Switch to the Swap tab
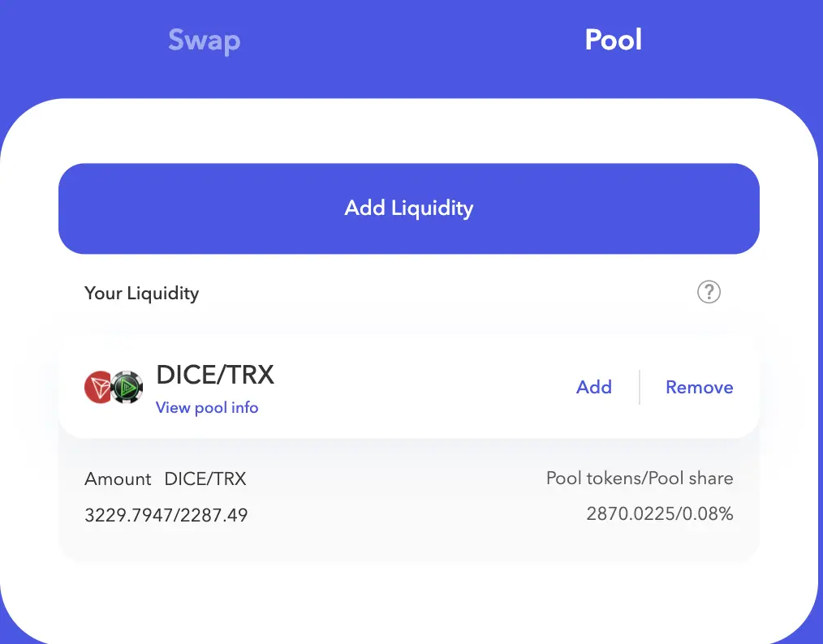 coord(205,41)
